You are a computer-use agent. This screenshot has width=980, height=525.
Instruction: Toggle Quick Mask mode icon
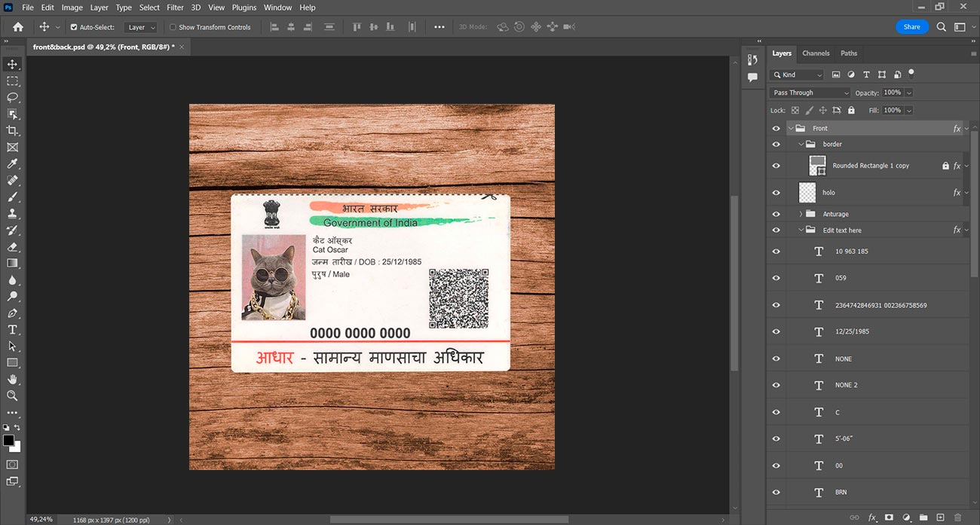tap(12, 464)
